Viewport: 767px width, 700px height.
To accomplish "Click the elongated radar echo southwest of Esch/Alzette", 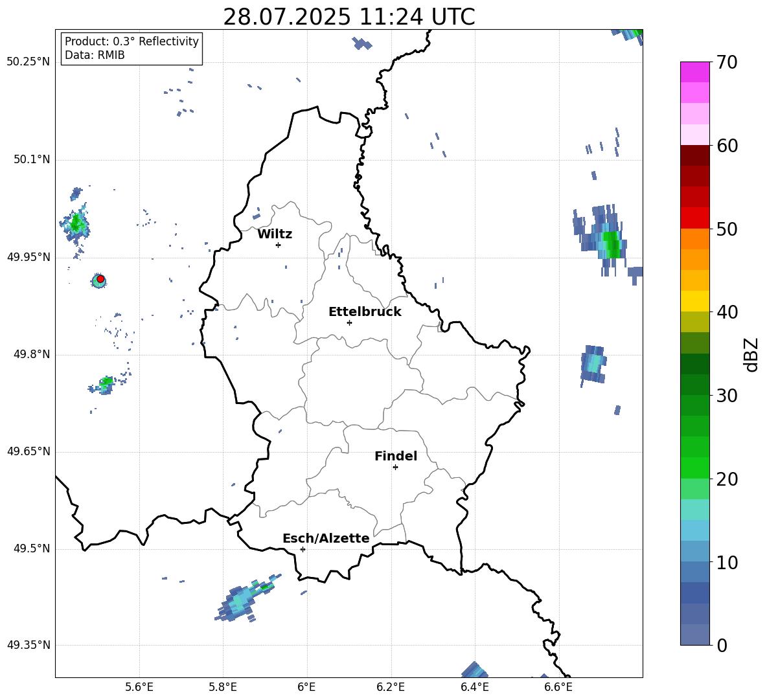I will (247, 598).
